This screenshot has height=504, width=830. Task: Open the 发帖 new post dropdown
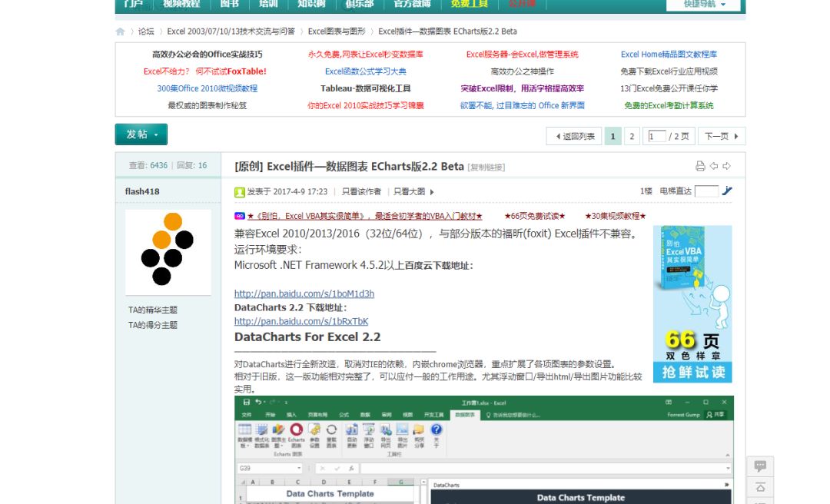coord(141,134)
